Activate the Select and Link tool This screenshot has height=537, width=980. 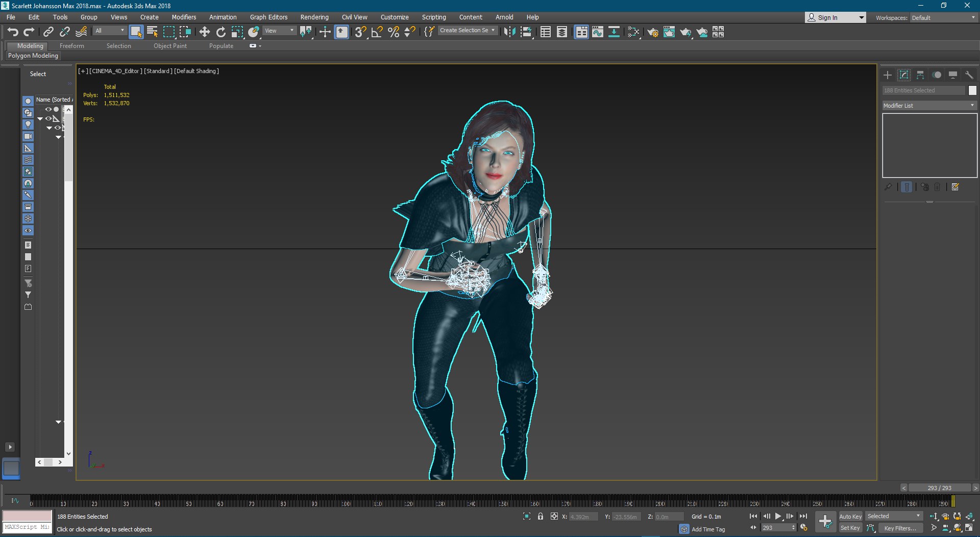click(48, 32)
